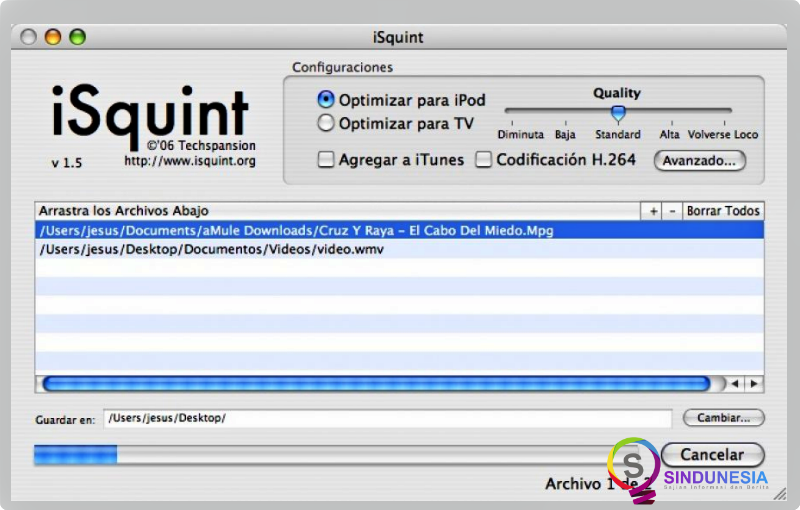Select Optimizar para TV radio button
This screenshot has height=510, width=800.
coord(326,123)
